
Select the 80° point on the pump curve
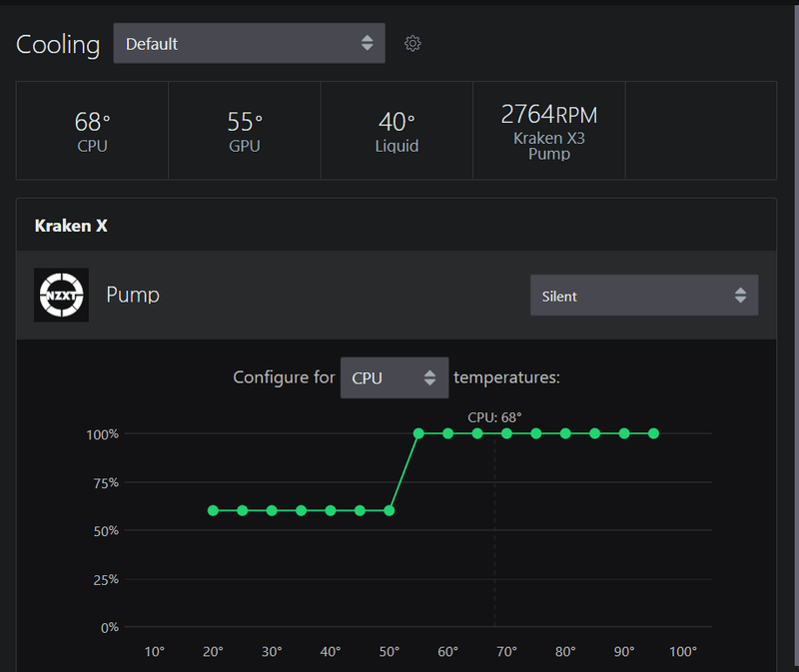(x=565, y=433)
